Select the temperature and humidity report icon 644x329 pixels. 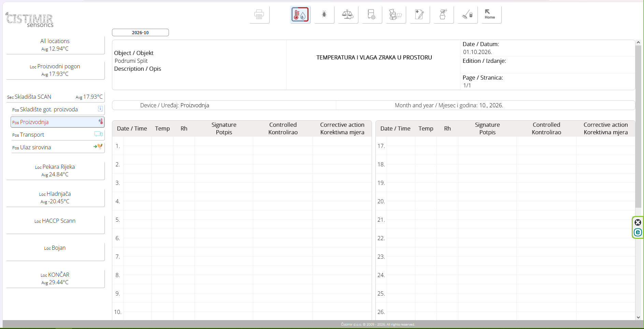300,15
